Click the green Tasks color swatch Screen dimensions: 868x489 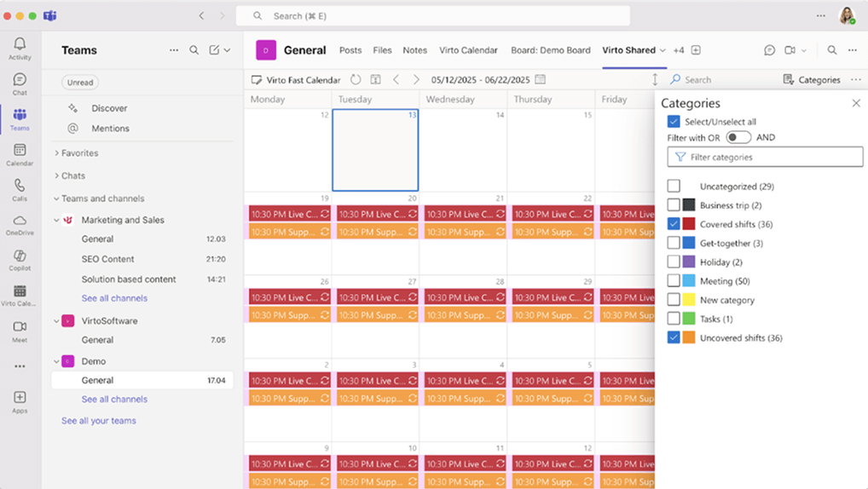click(689, 319)
